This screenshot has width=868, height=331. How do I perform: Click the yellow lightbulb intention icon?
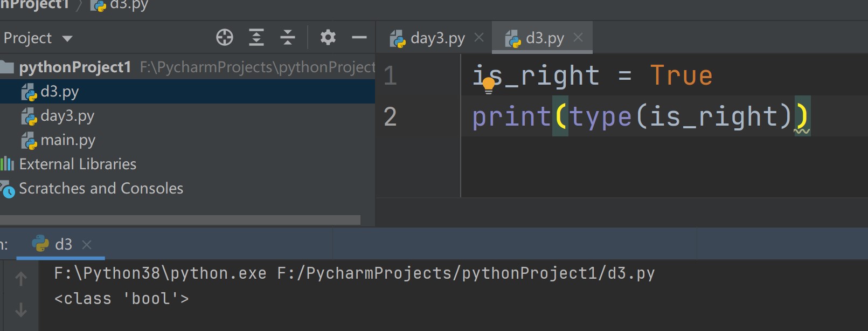[x=489, y=85]
